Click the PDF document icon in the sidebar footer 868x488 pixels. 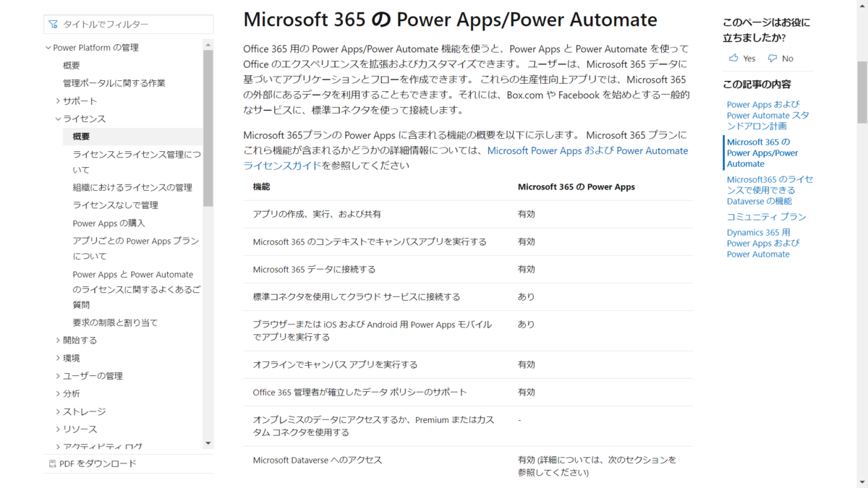53,463
